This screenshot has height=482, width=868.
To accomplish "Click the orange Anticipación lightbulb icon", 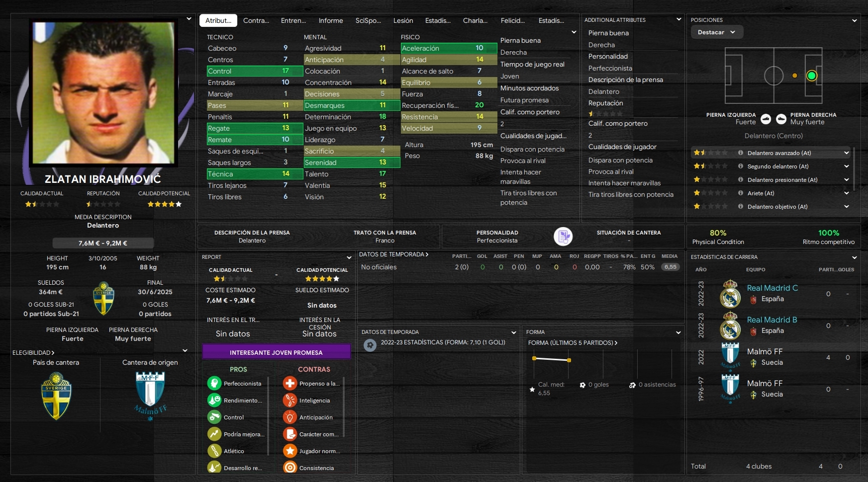I will (x=290, y=417).
